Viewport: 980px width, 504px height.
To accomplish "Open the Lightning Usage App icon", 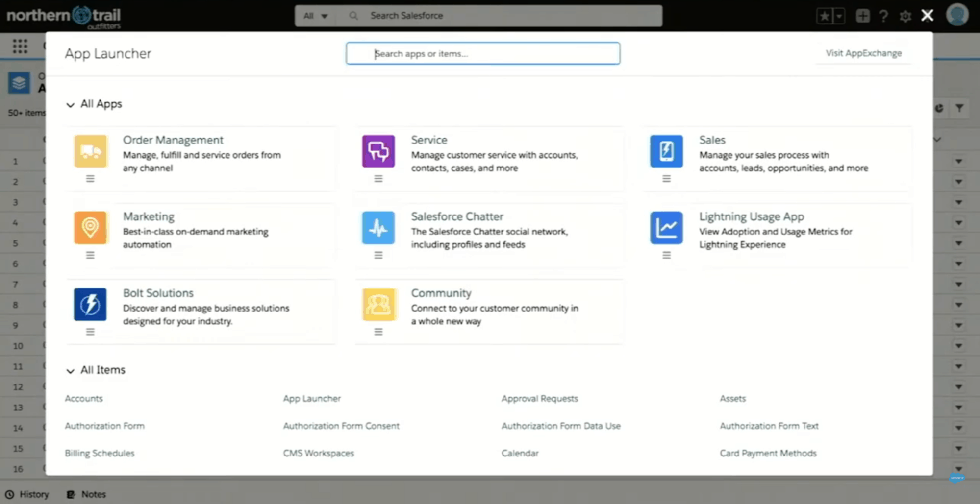I will (666, 228).
